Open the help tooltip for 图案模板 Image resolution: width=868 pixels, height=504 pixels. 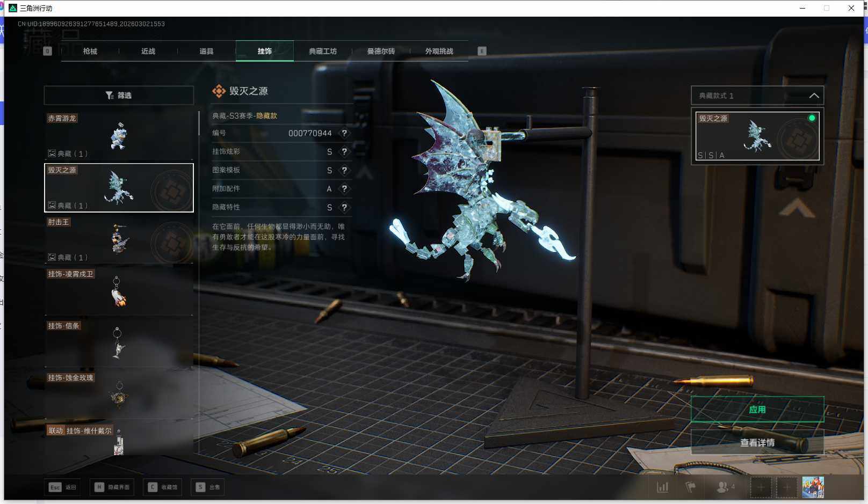click(344, 170)
